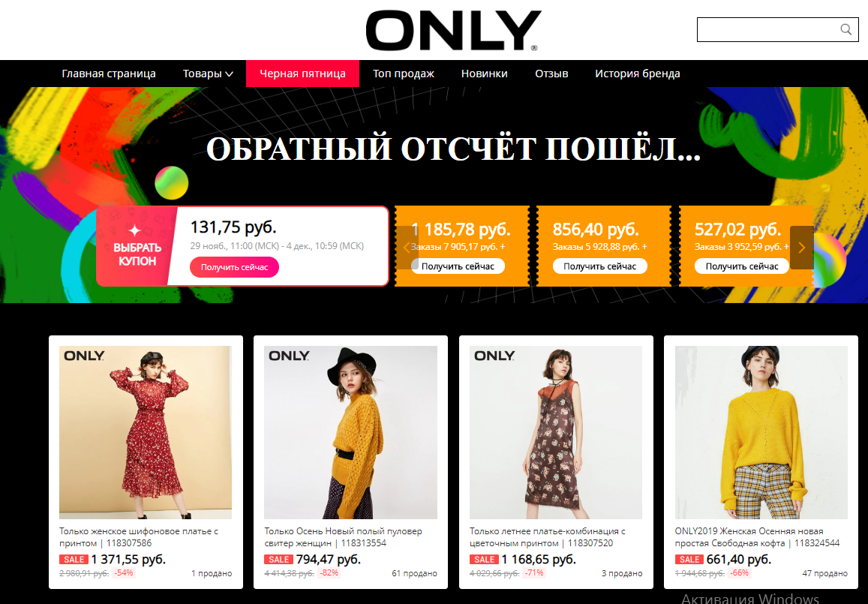Click the search magnifier icon

point(845,29)
